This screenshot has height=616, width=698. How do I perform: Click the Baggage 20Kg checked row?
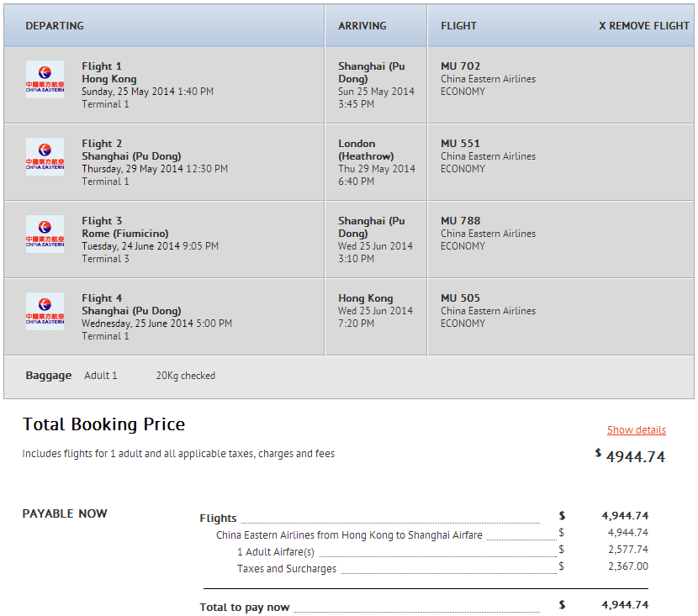185,376
